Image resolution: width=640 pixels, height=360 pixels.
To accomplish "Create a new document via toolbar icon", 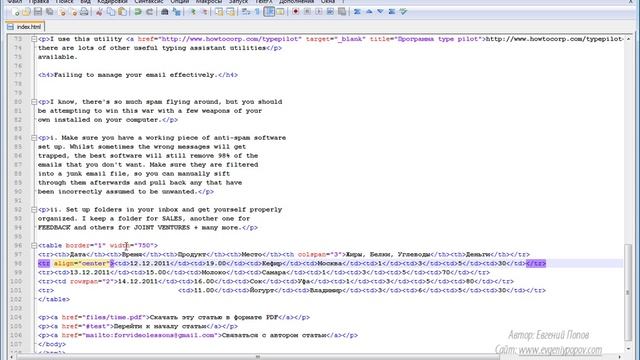I will coord(16,12).
